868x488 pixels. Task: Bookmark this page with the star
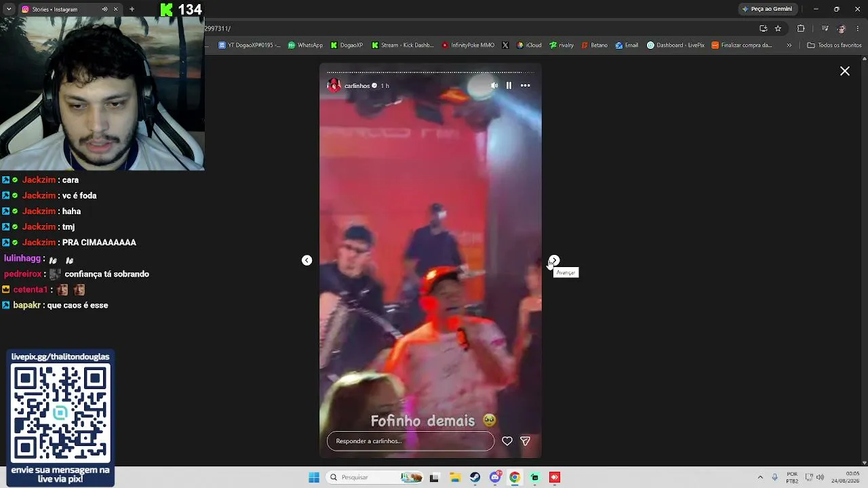(x=778, y=28)
